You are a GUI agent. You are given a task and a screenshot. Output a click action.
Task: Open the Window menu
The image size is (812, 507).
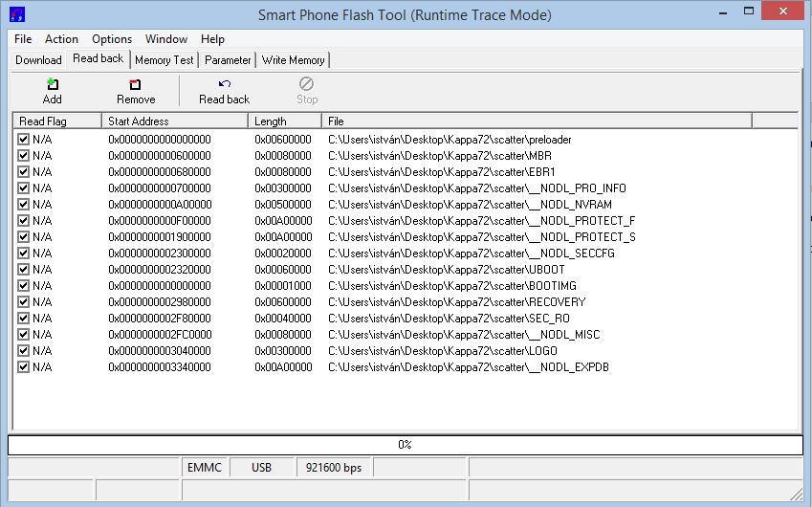166,39
